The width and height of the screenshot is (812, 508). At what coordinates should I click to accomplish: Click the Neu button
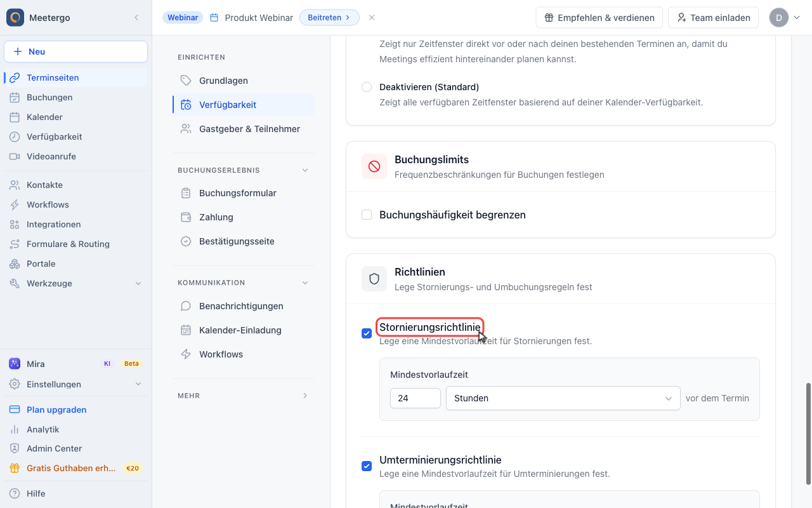coord(76,51)
